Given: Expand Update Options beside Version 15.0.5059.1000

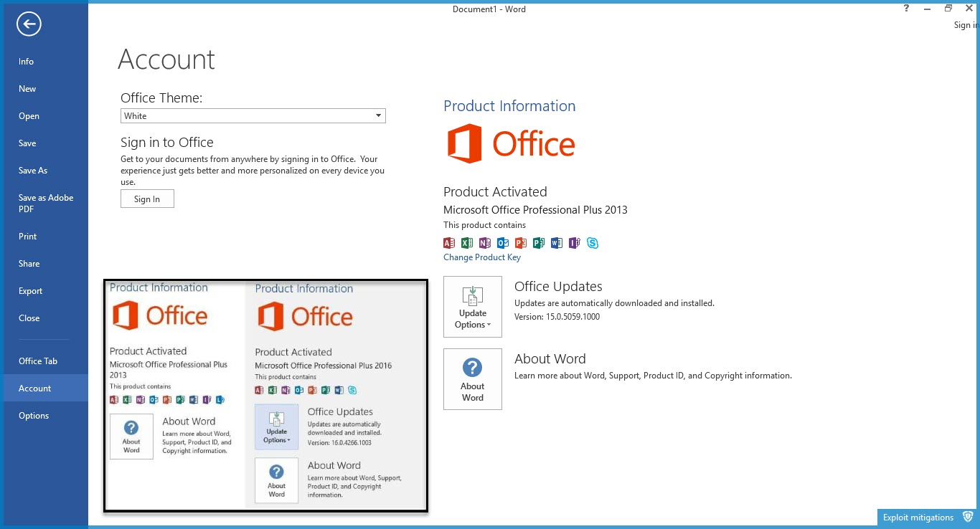Looking at the screenshot, I should tap(473, 307).
